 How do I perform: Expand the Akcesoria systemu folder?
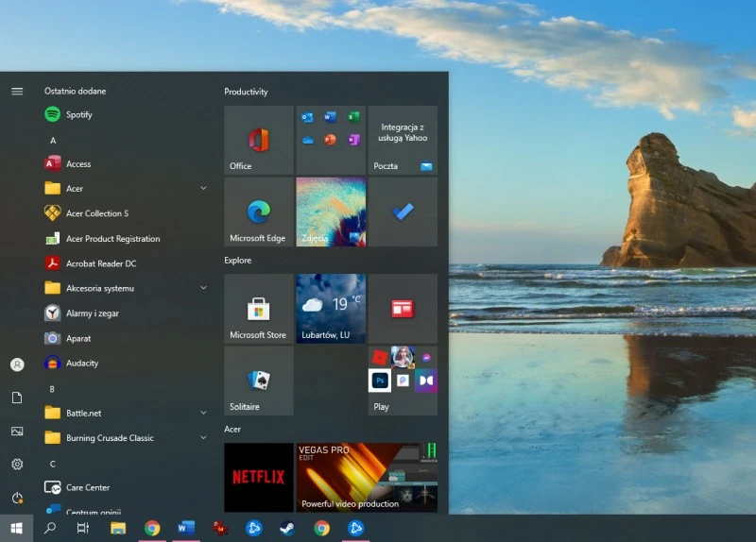[203, 288]
